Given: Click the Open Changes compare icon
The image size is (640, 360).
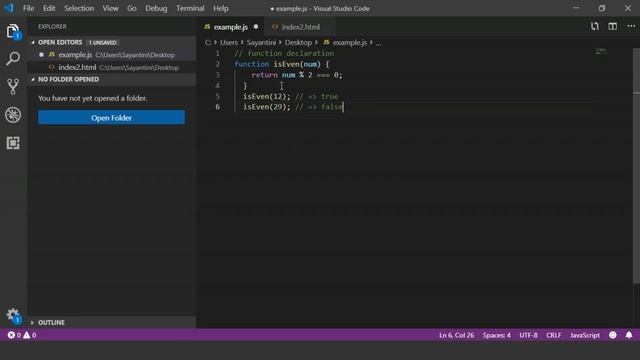Looking at the screenshot, I should coord(595,27).
